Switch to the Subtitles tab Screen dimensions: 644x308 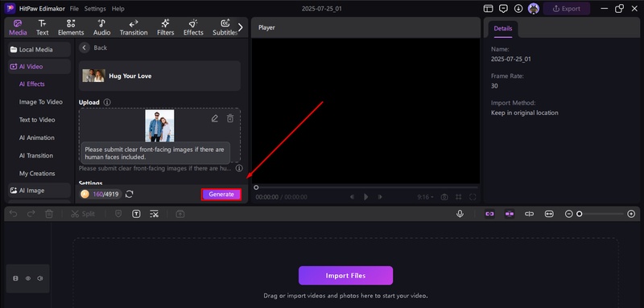(225, 28)
